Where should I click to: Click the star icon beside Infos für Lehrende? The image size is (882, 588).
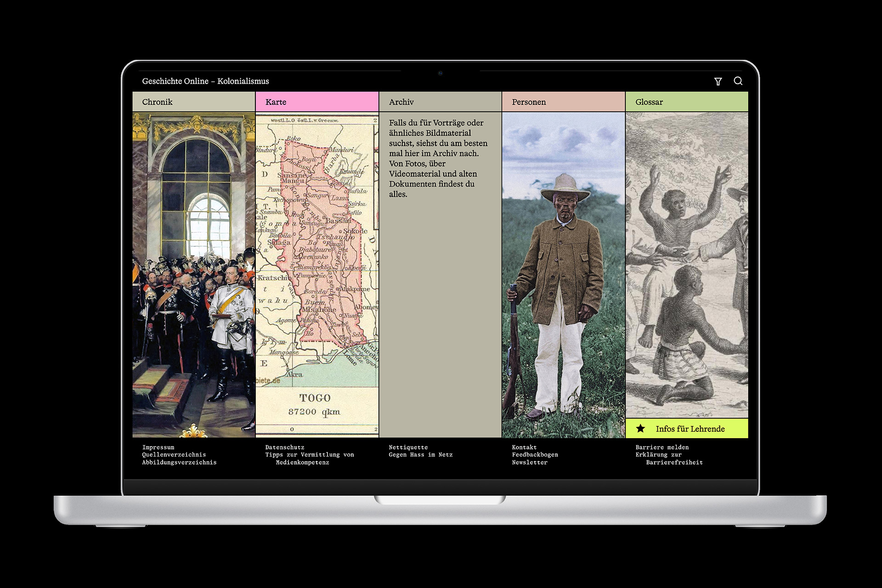pos(640,429)
